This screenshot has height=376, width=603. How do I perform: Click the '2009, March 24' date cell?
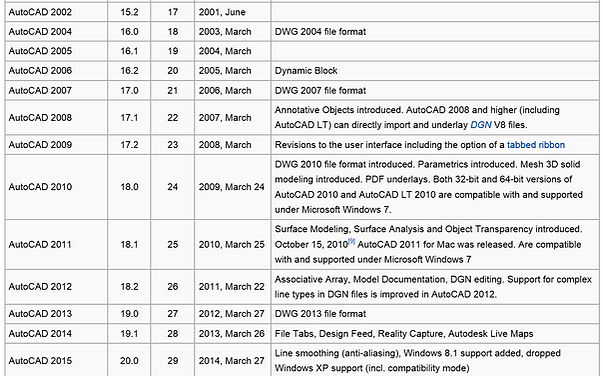(x=233, y=187)
